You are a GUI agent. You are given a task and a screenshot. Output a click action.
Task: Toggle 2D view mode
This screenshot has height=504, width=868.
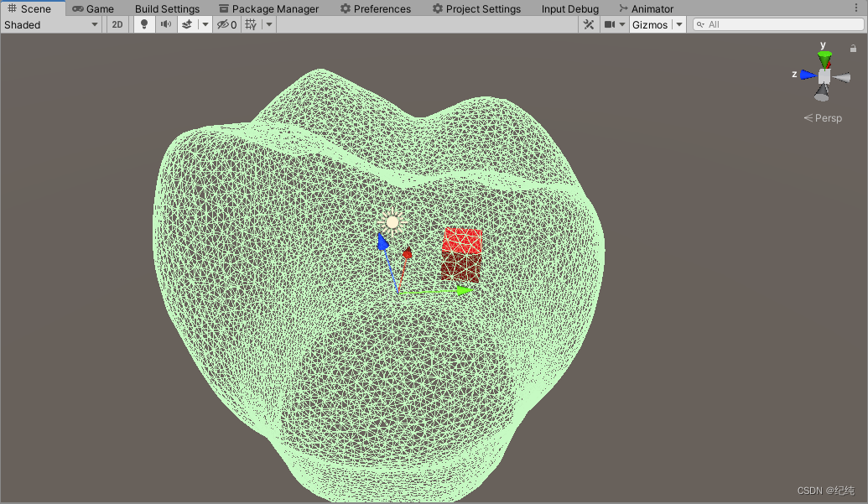point(117,24)
